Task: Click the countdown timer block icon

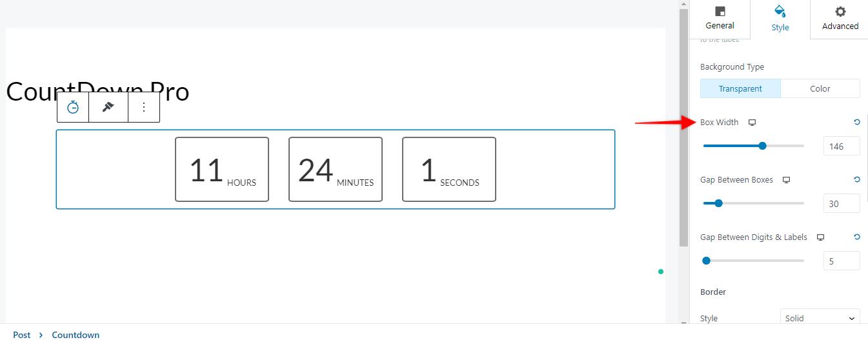Action: [73, 107]
